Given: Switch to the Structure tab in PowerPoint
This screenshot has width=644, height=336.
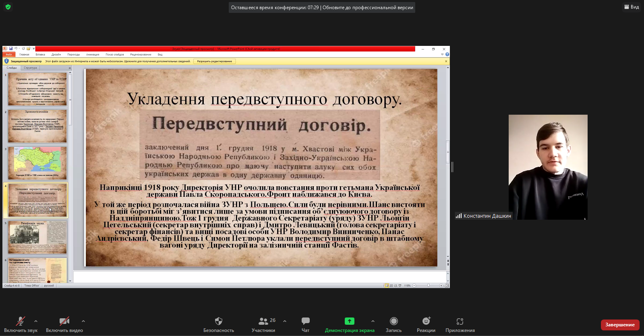Looking at the screenshot, I should (30, 68).
